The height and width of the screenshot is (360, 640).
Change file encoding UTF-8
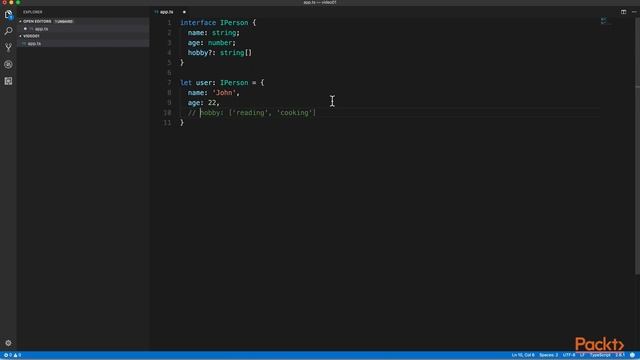[x=569, y=355]
